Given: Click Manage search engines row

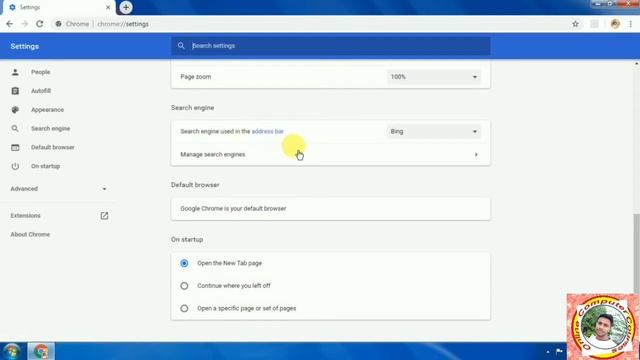Looking at the screenshot, I should [331, 155].
